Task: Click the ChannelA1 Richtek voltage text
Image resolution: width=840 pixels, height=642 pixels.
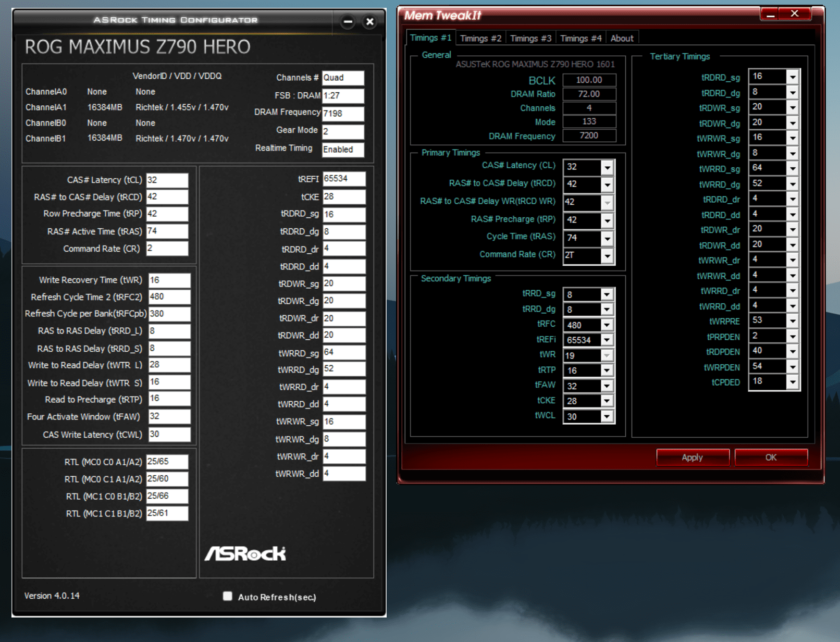Action: click(182, 107)
